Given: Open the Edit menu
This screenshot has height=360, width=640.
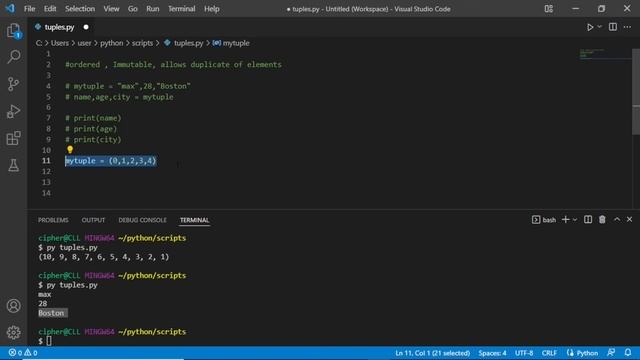Looking at the screenshot, I should point(50,9).
